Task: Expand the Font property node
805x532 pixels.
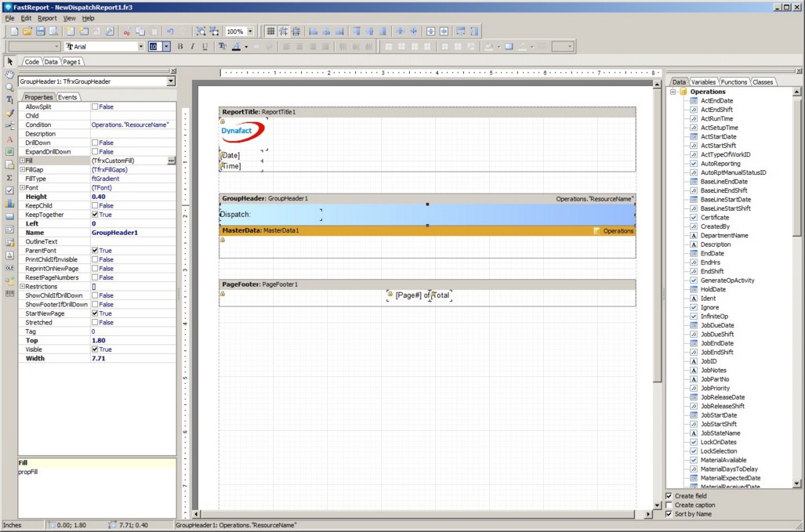Action: [x=22, y=188]
